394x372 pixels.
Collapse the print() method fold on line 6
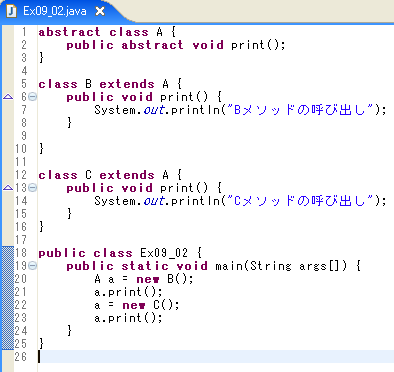point(32,97)
